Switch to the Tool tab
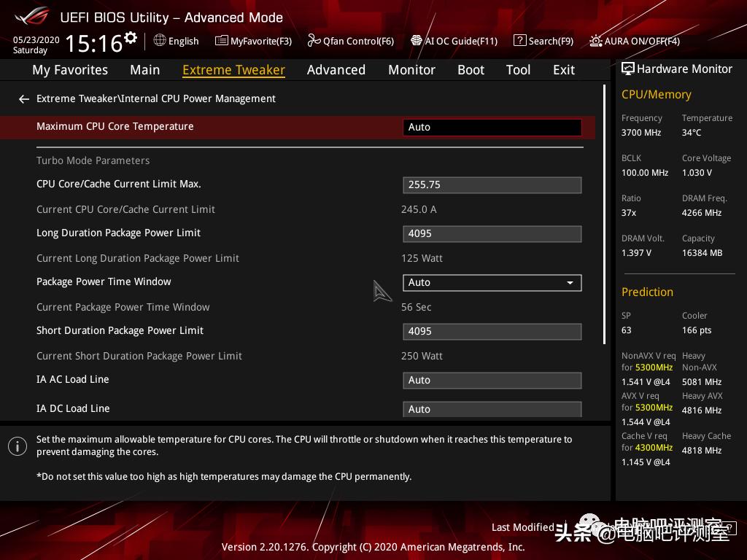 pyautogui.click(x=518, y=70)
